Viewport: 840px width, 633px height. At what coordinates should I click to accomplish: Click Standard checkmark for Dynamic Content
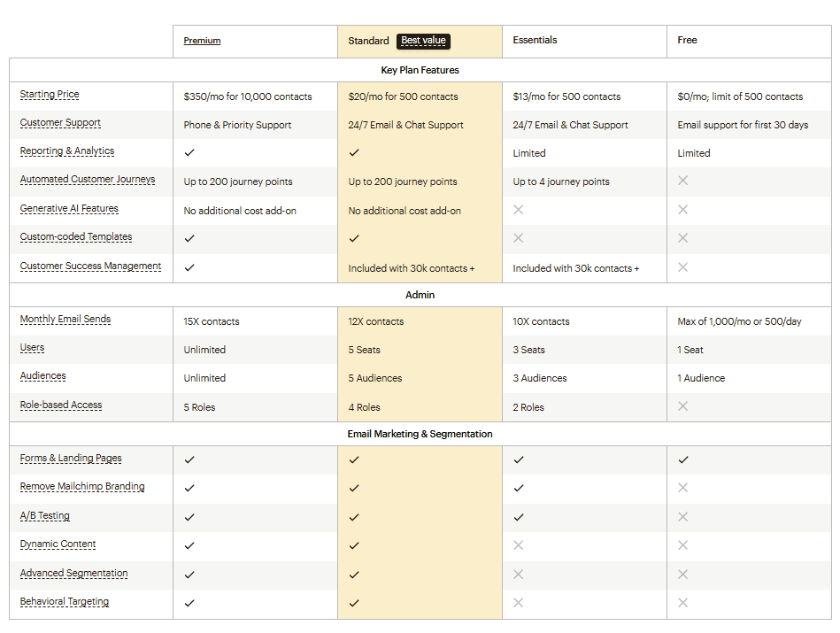(354, 545)
